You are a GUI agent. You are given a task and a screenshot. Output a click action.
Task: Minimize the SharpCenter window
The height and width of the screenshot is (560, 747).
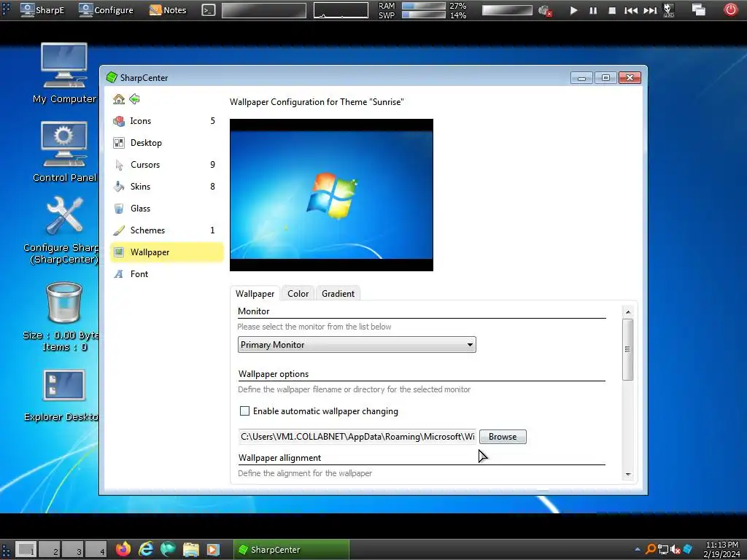[x=581, y=78]
